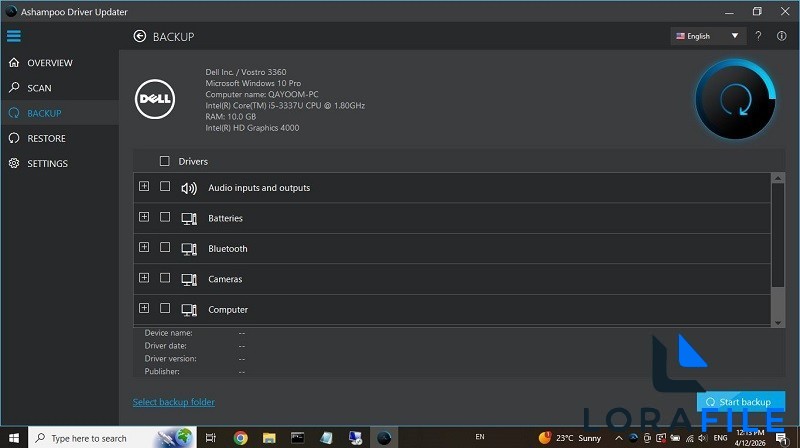Check the Drivers select-all checkbox

pyautogui.click(x=164, y=161)
